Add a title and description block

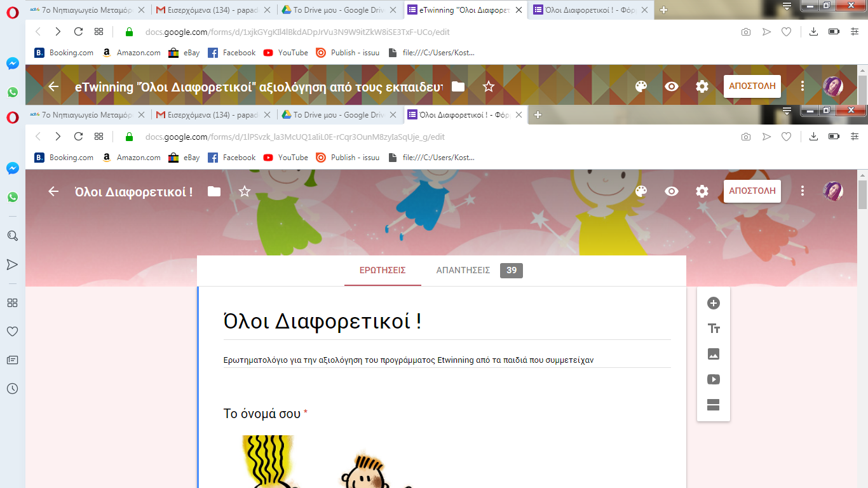[x=713, y=329]
